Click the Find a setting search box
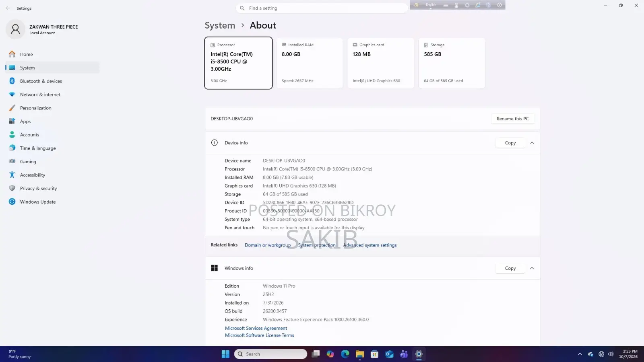The width and height of the screenshot is (644, 362). [x=322, y=8]
